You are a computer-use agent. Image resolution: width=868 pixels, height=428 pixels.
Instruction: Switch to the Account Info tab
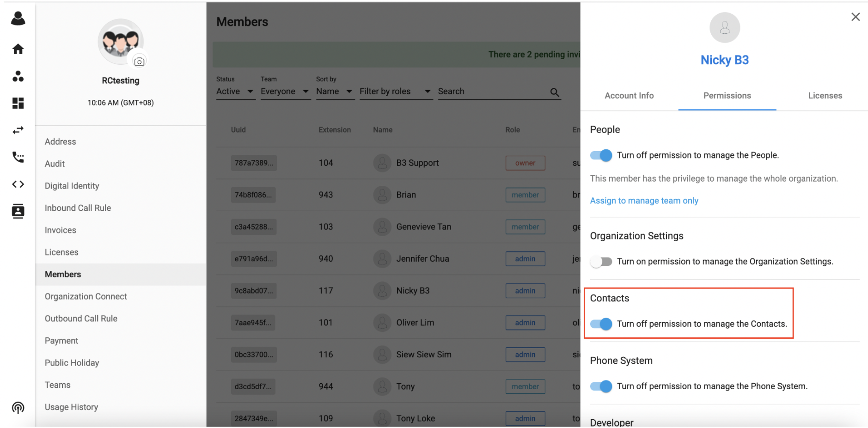pos(629,96)
